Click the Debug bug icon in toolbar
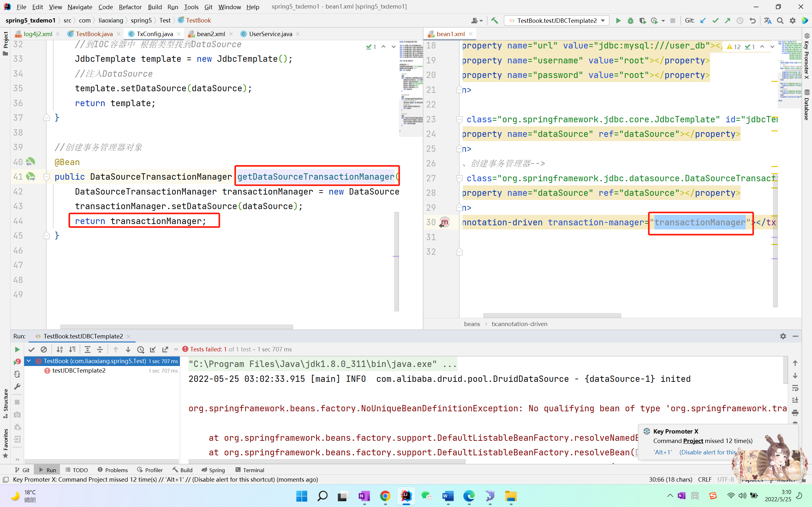This screenshot has width=812, height=507. point(630,21)
